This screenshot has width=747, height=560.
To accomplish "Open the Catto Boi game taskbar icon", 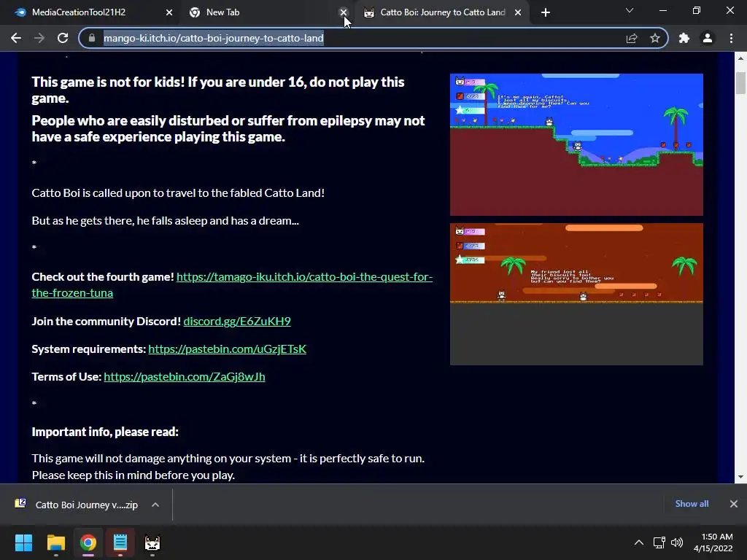I will click(x=152, y=542).
